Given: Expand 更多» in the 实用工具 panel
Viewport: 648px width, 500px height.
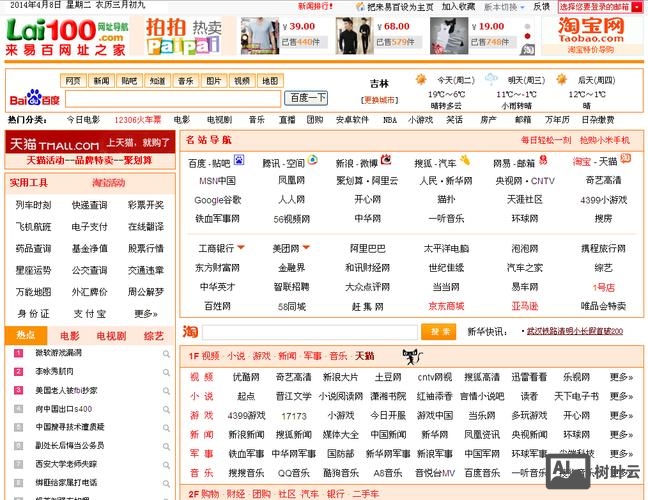Looking at the screenshot, I should click(146, 314).
